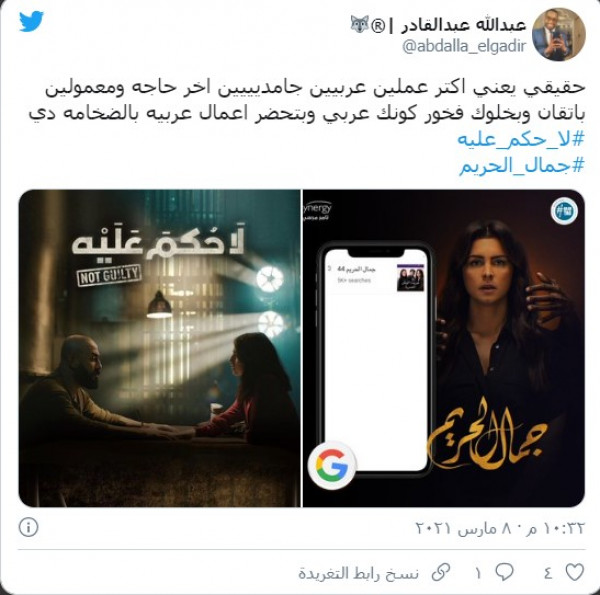Open the #جمال_الحريم hashtag
600x595 pixels.
[x=522, y=166]
